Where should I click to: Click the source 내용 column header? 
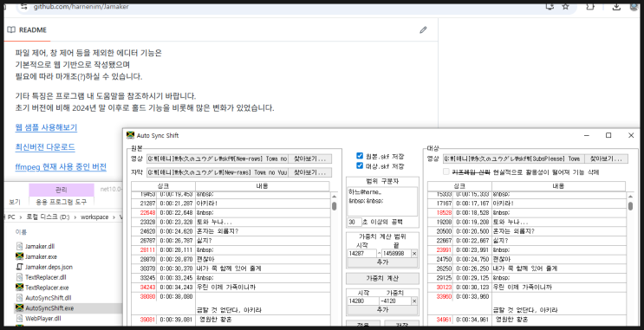pos(262,186)
